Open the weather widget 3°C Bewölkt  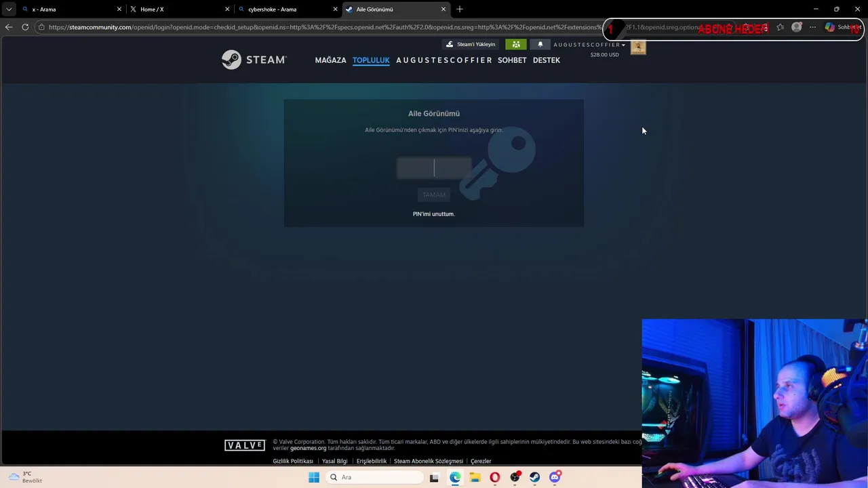pyautogui.click(x=26, y=477)
